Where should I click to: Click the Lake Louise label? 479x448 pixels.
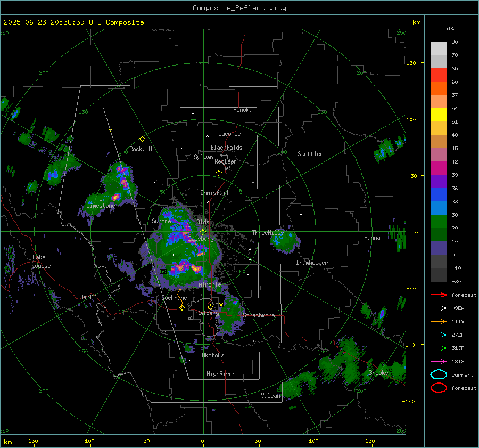tap(41, 262)
